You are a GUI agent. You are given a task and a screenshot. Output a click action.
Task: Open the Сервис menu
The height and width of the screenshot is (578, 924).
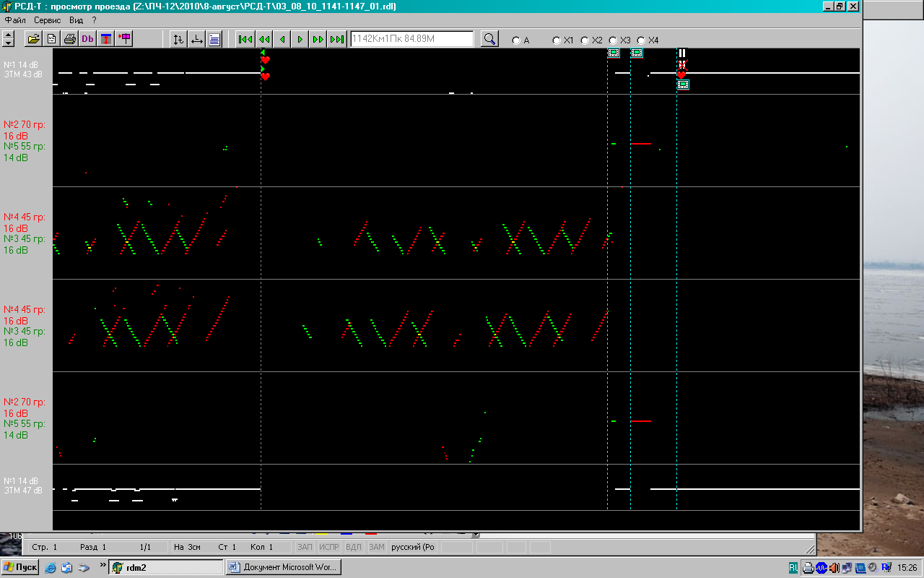click(48, 20)
